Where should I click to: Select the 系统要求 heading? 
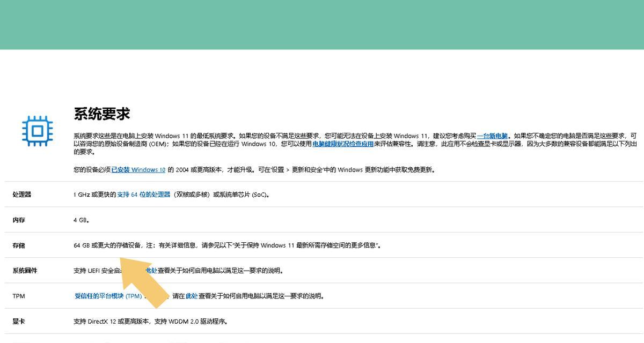point(102,114)
